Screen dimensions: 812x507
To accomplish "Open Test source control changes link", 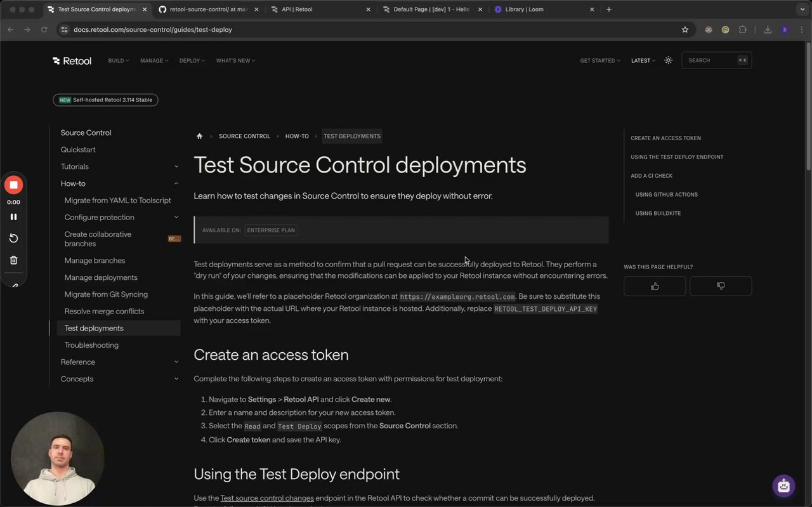I will pyautogui.click(x=267, y=498).
